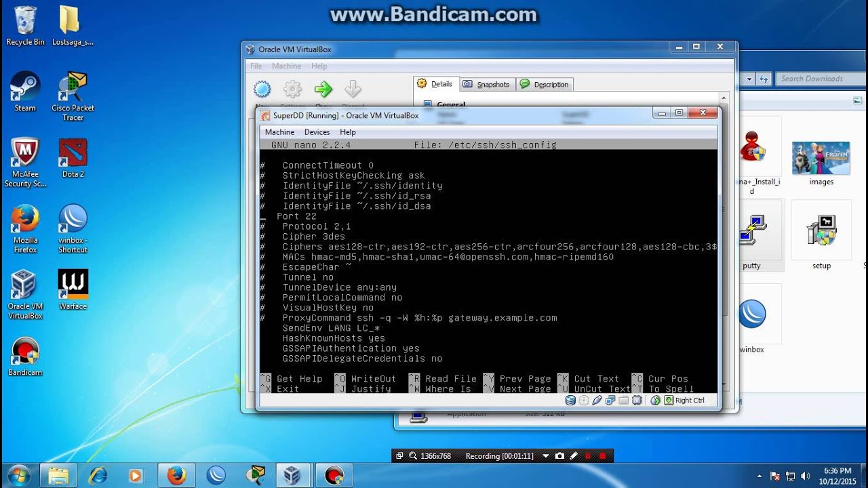Open the Help menu in the SuperDD VM window

tap(348, 132)
